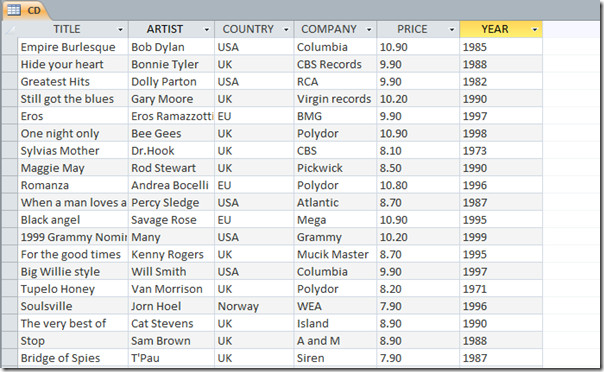This screenshot has height=372, width=604.
Task: Open the YEAR column dropdown arrow
Action: click(535, 30)
